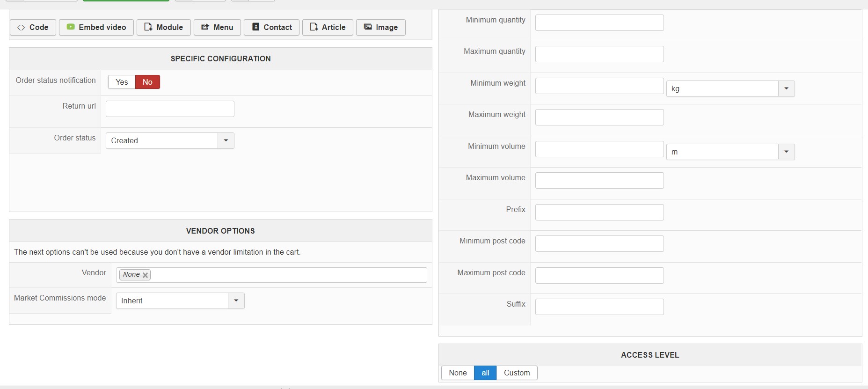Remove the None vendor tag
This screenshot has width=868, height=389.
tap(146, 275)
